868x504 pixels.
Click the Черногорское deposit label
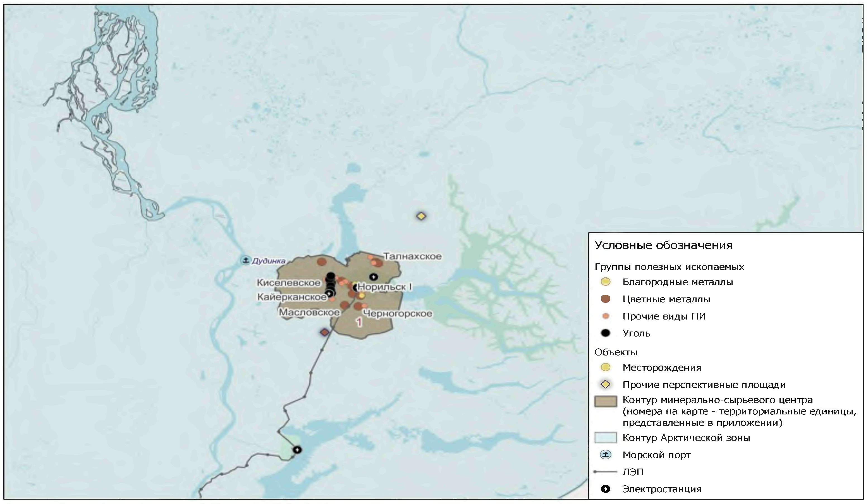[x=398, y=314]
